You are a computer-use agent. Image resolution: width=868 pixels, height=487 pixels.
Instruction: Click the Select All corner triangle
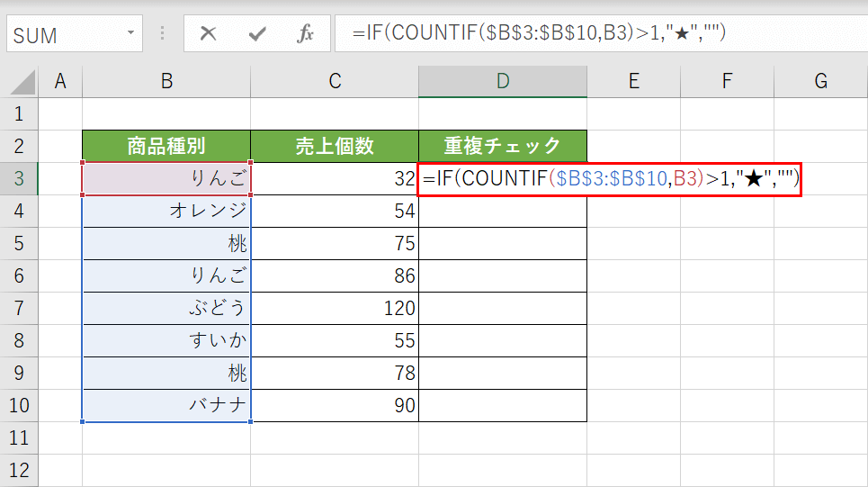point(22,83)
